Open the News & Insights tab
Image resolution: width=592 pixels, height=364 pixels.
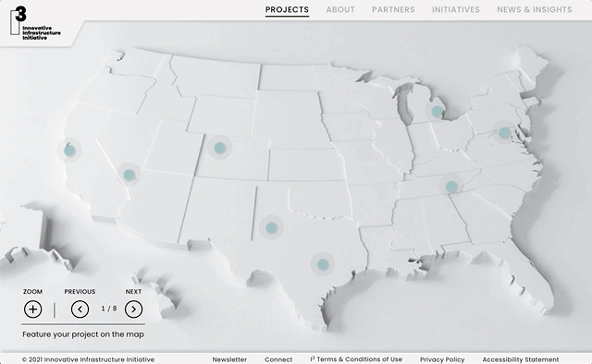pos(535,10)
